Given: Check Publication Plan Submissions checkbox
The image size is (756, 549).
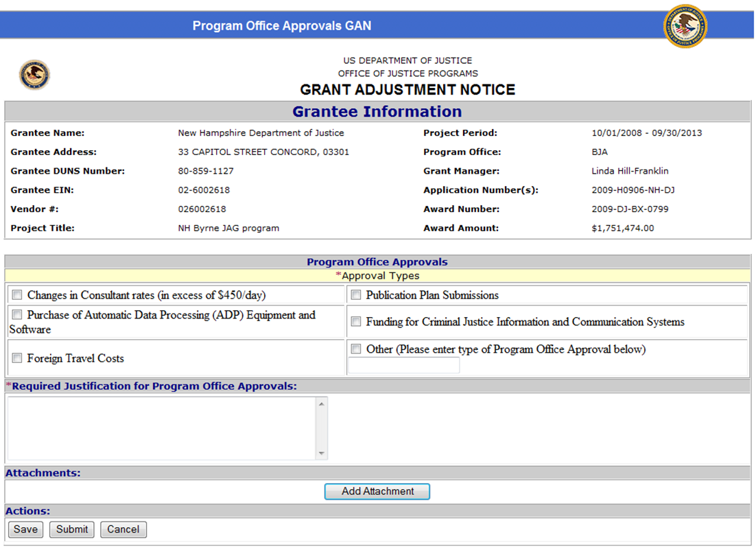Looking at the screenshot, I should pyautogui.click(x=356, y=295).
